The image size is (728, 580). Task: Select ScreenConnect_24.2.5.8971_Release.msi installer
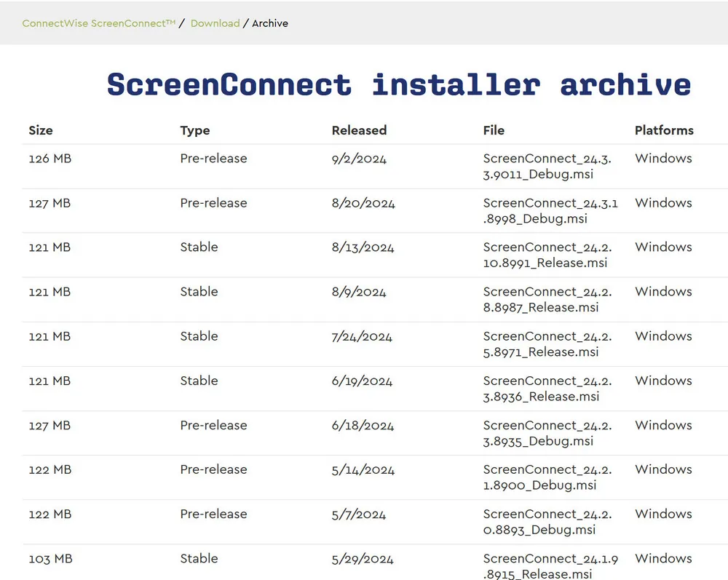547,343
